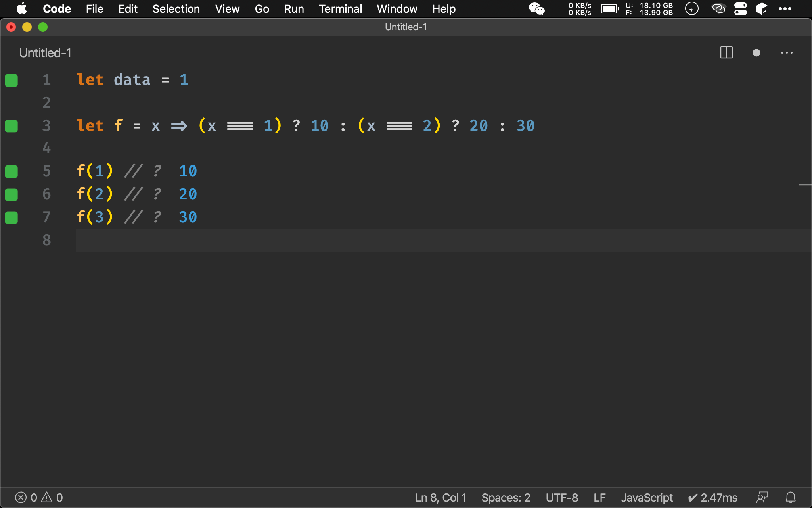
Task: Click the f(3) call on line 7
Action: click(95, 217)
